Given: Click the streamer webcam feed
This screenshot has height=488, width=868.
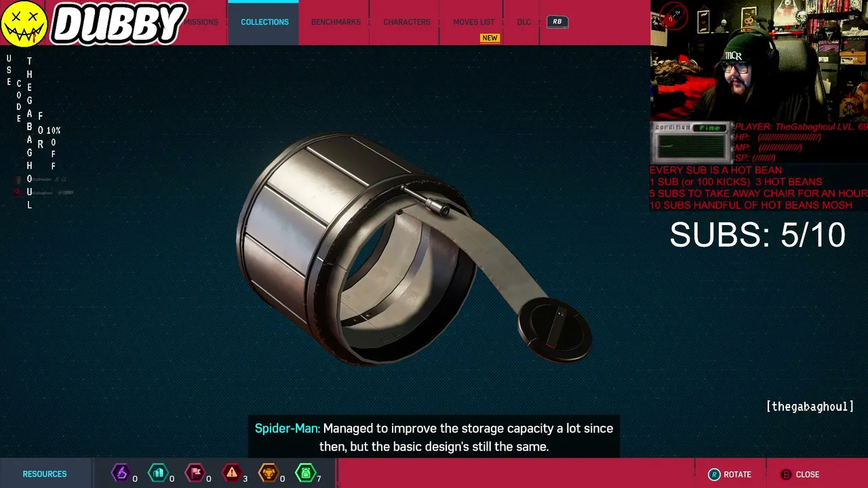Looking at the screenshot, I should (x=759, y=61).
